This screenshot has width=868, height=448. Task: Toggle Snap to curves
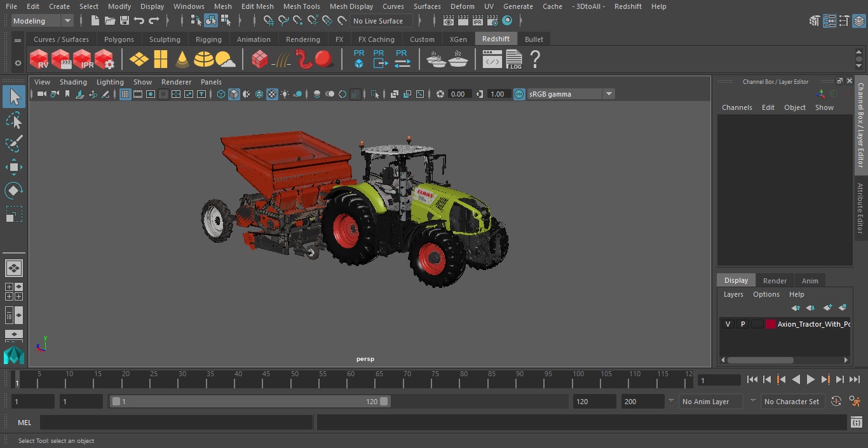[283, 21]
